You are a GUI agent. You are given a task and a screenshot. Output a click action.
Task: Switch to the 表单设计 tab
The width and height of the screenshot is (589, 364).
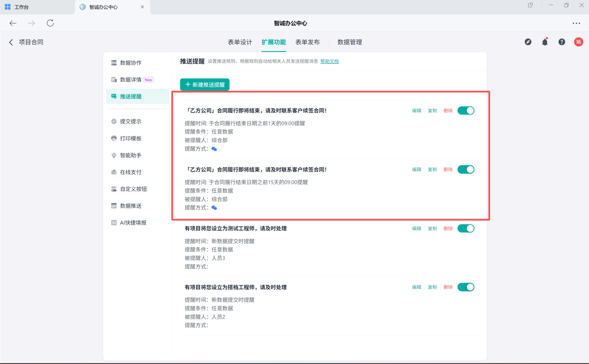click(240, 42)
